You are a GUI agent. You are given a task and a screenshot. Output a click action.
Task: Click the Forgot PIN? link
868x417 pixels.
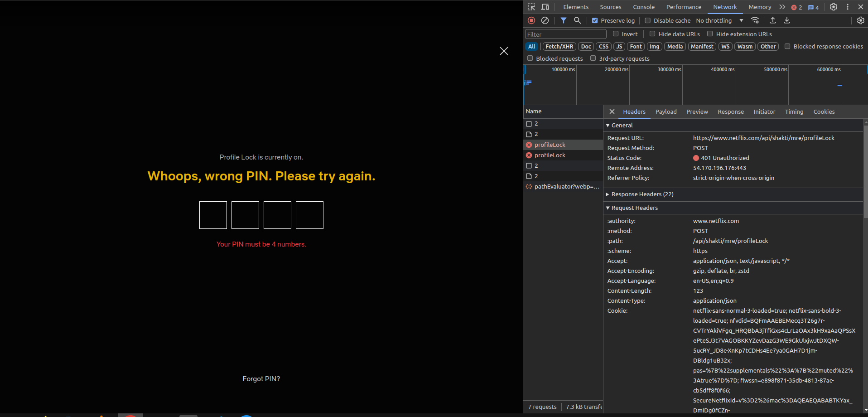(261, 378)
